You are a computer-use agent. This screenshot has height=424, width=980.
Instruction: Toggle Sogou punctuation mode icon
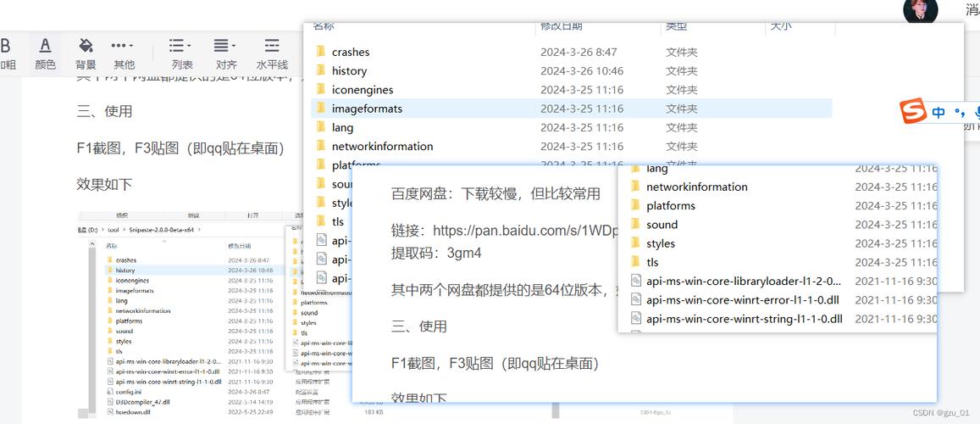960,113
